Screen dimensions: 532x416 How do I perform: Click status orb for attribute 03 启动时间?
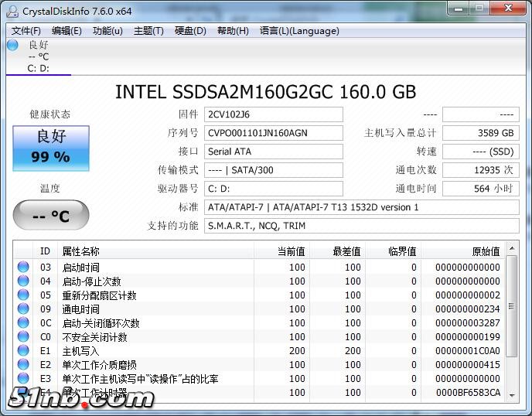[x=23, y=268]
